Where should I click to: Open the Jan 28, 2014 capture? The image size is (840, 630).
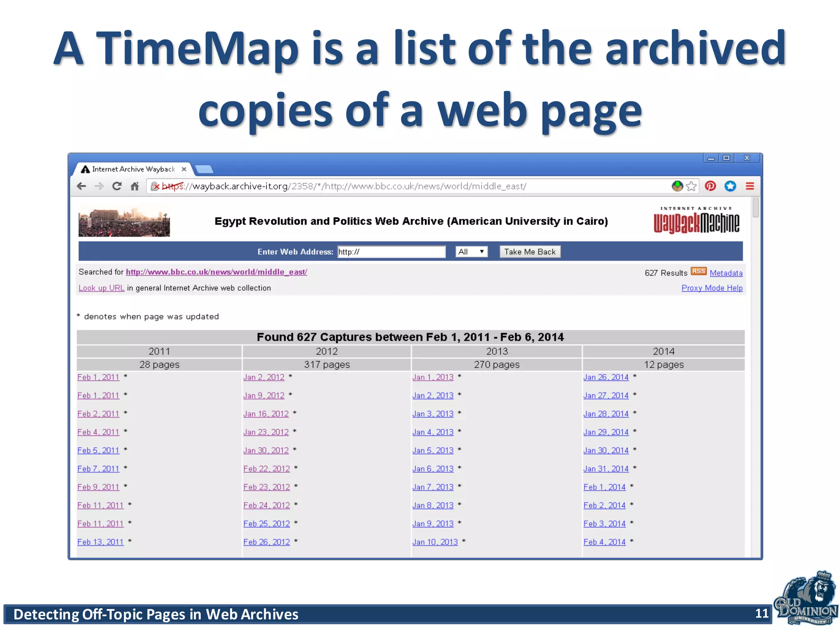coord(606,414)
